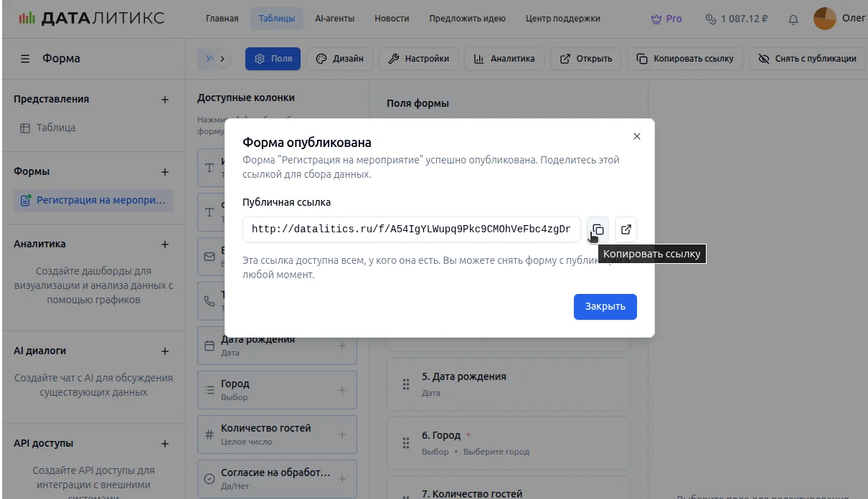Expand the collapsed breadcrumb chevron

pos(222,59)
